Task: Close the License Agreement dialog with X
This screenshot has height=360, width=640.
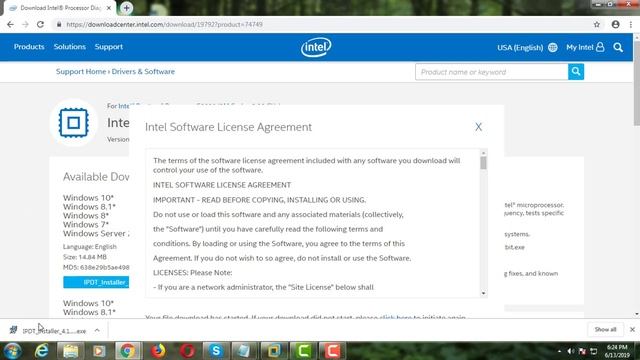Action: 478,127
